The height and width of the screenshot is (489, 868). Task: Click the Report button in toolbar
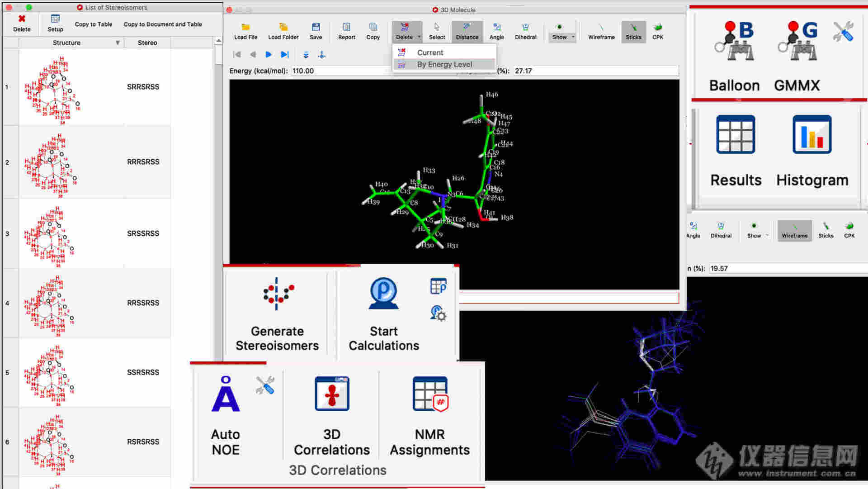tap(345, 30)
